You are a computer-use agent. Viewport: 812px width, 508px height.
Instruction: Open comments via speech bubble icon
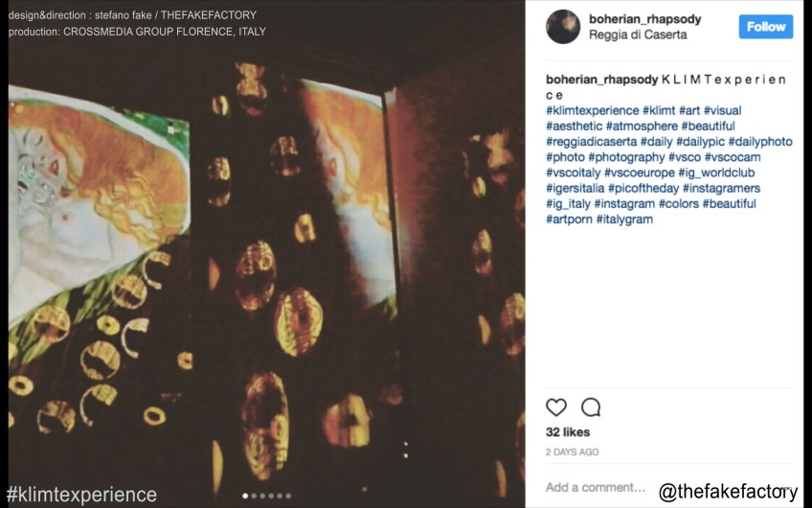coord(591,407)
